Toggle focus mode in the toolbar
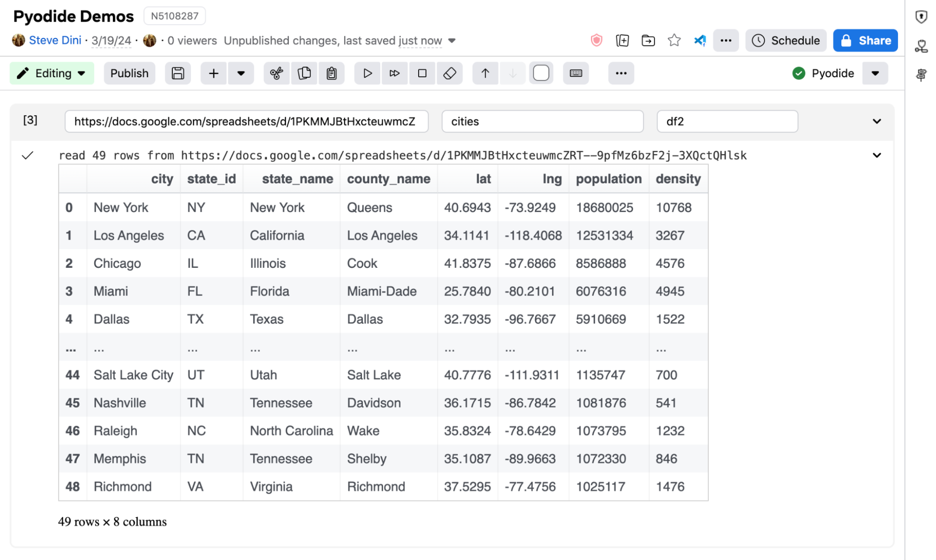This screenshot has height=560, width=936. (541, 73)
